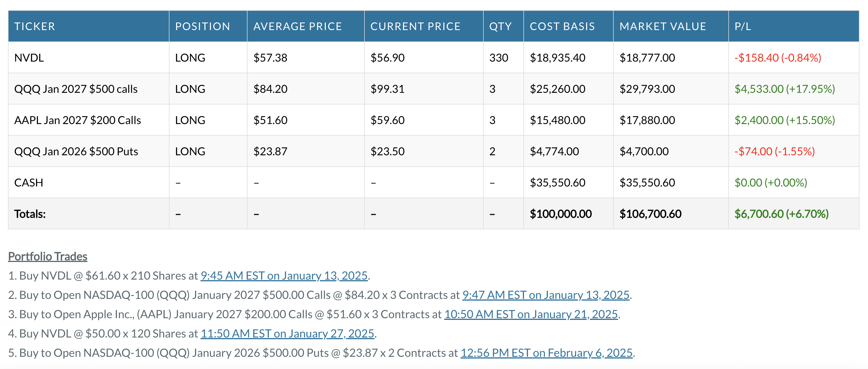
Task: Click the CASH row label
Action: pyautogui.click(x=29, y=183)
